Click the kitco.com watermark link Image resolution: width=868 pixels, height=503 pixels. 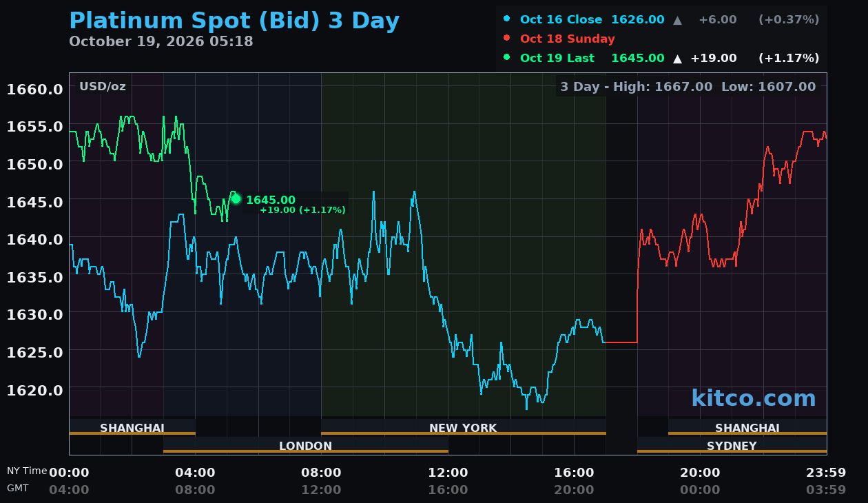click(x=754, y=398)
